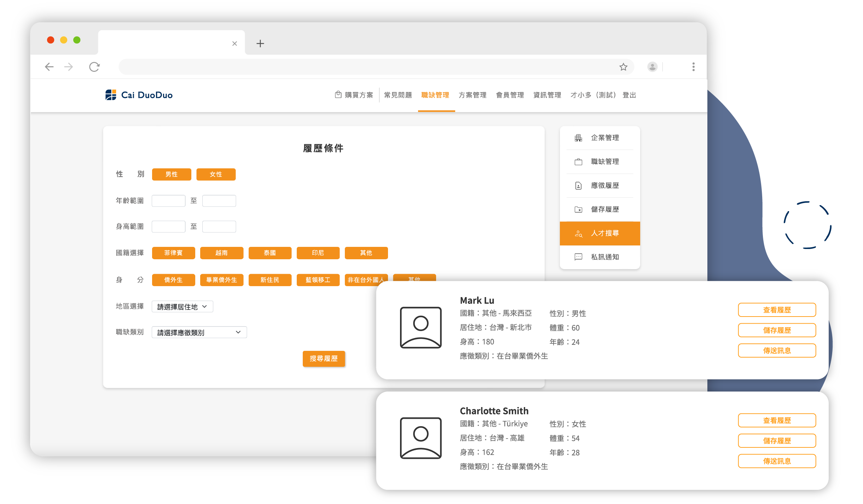Click the shopping bag icon beside 購買方案

[338, 94]
